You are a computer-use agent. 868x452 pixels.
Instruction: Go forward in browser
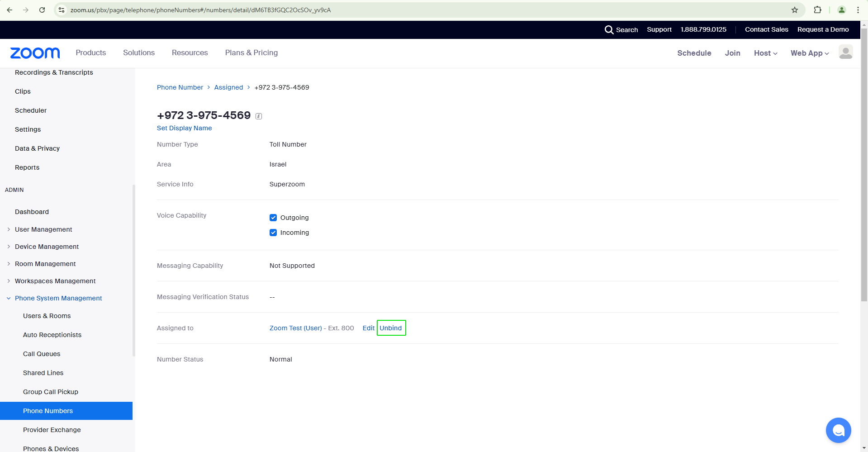click(26, 10)
